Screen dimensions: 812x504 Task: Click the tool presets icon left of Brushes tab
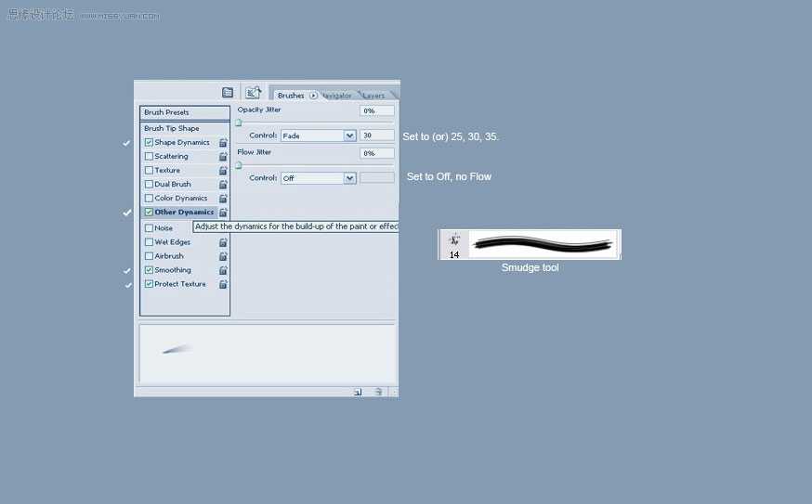(x=254, y=93)
